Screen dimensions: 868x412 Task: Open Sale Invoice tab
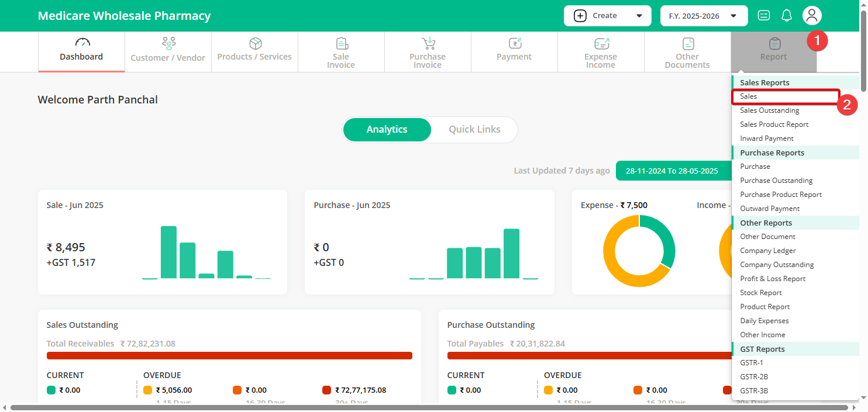(341, 51)
